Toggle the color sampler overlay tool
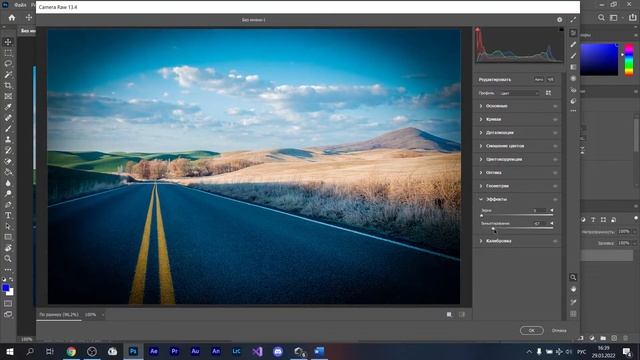Viewport: 640px width, 360px height. 573,302
